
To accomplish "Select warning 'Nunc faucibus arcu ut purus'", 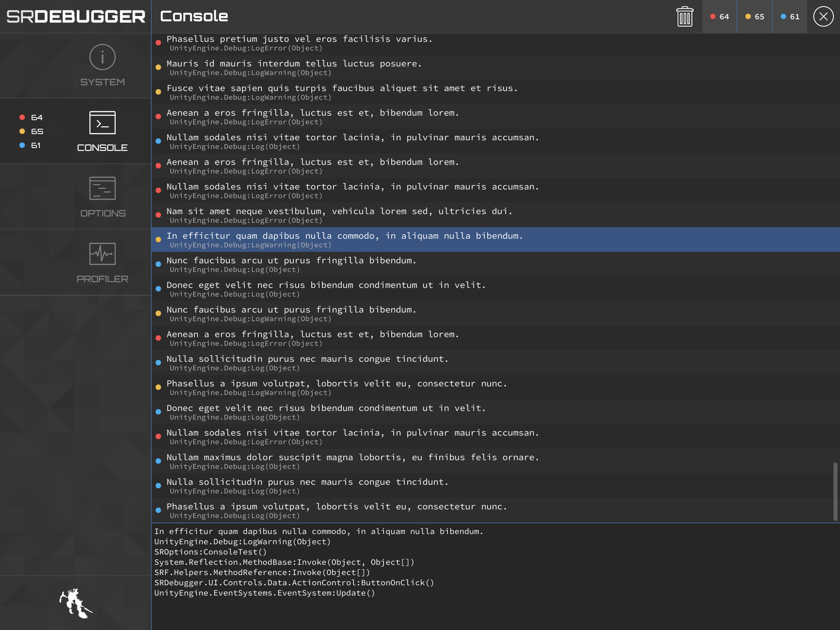I will tap(495, 313).
